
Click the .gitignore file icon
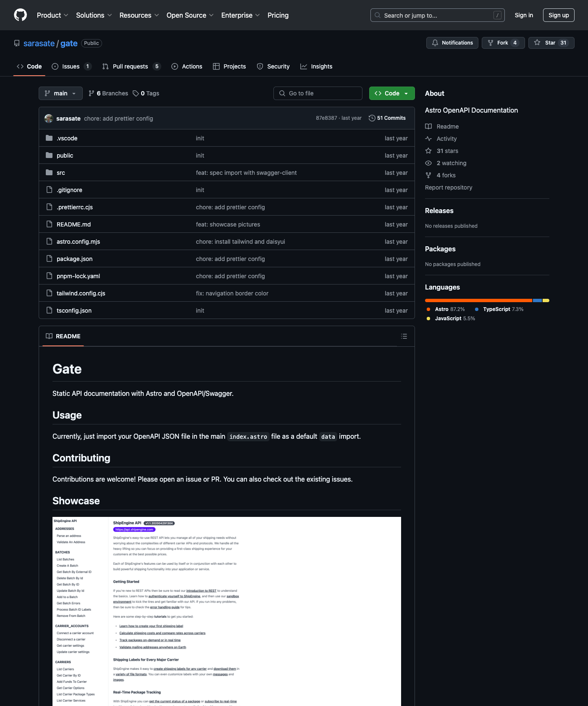tap(49, 190)
